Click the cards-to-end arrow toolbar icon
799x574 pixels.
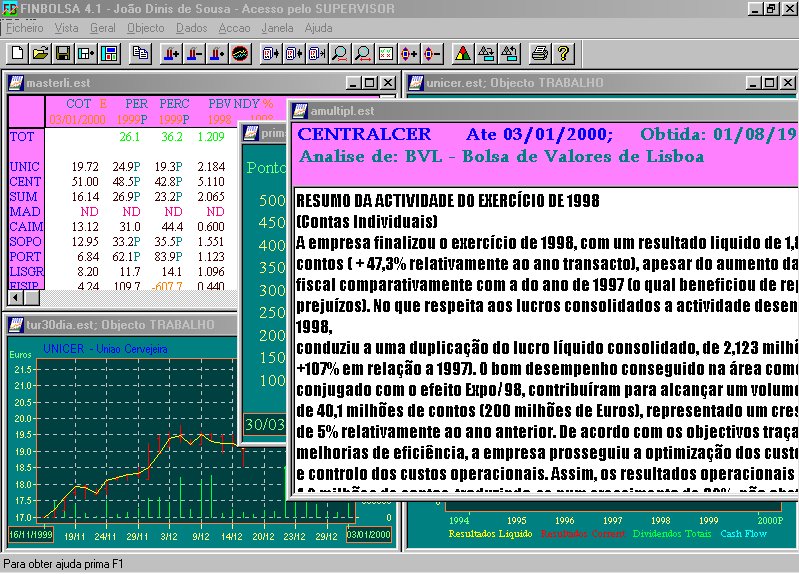tap(317, 53)
